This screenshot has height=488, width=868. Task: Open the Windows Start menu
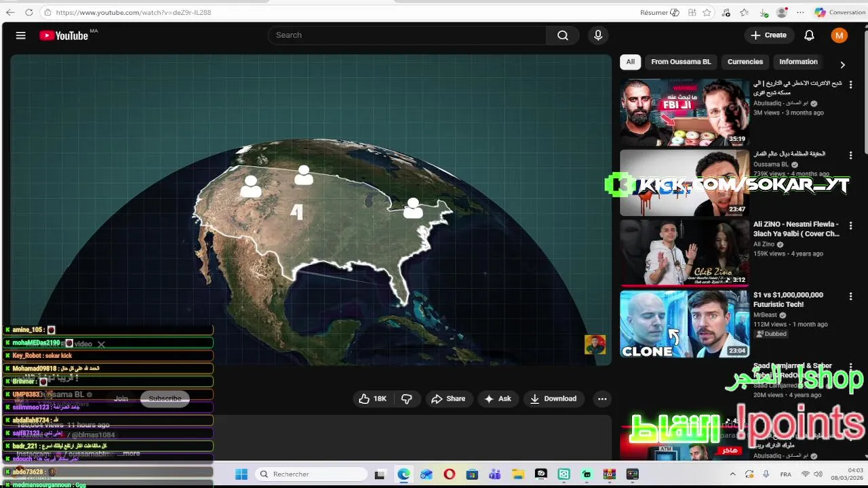[x=241, y=474]
